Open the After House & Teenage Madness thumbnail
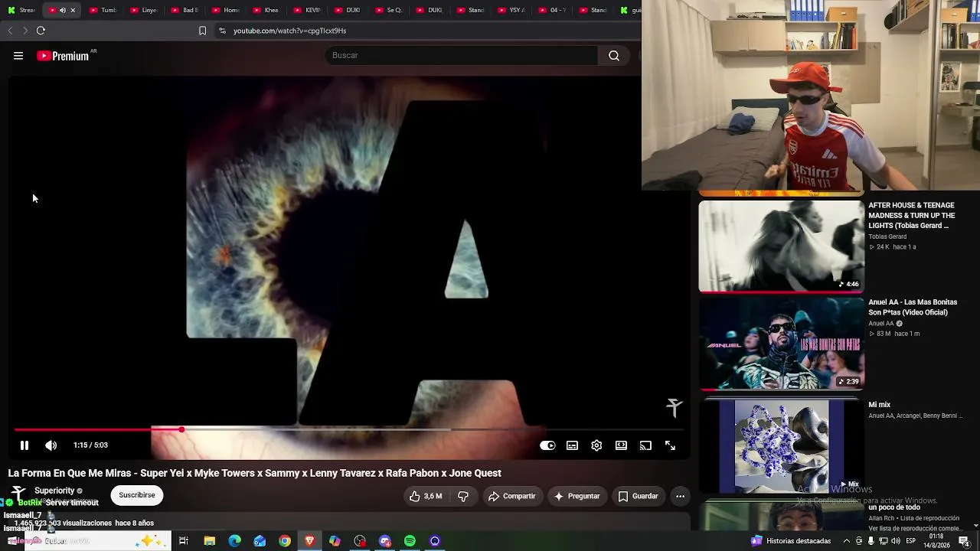The width and height of the screenshot is (980, 551). click(781, 246)
